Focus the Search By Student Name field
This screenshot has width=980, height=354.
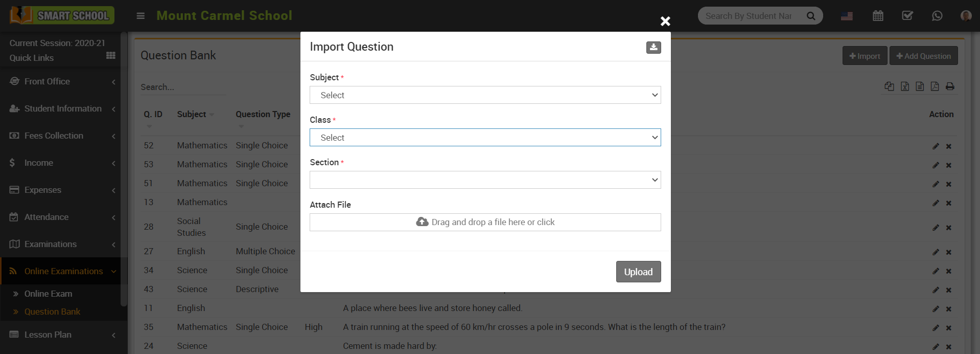749,16
